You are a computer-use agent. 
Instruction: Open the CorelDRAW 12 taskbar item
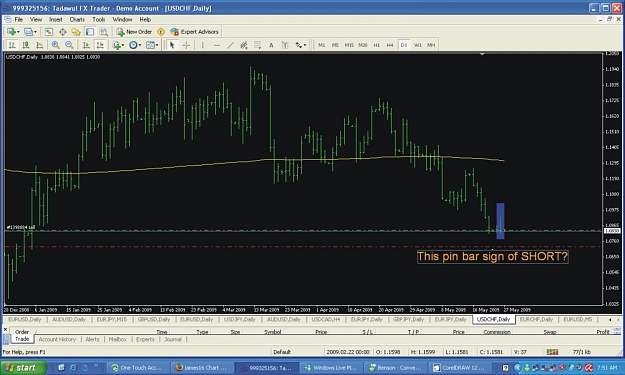coord(459,368)
